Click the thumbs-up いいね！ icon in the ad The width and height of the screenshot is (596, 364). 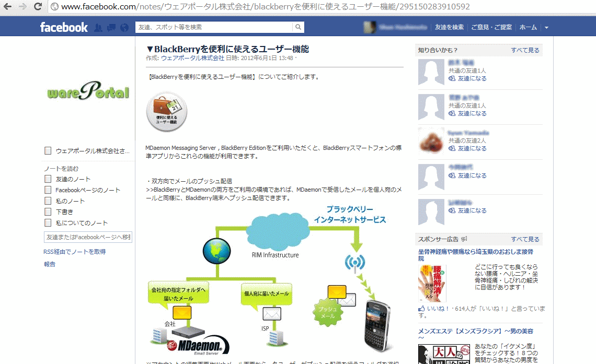coord(421,309)
